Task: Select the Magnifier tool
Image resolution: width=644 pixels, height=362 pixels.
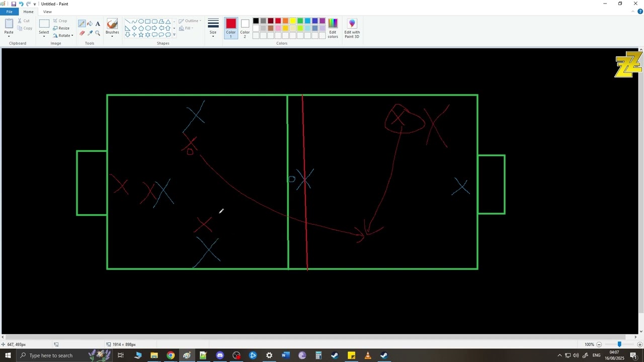Action: (98, 33)
